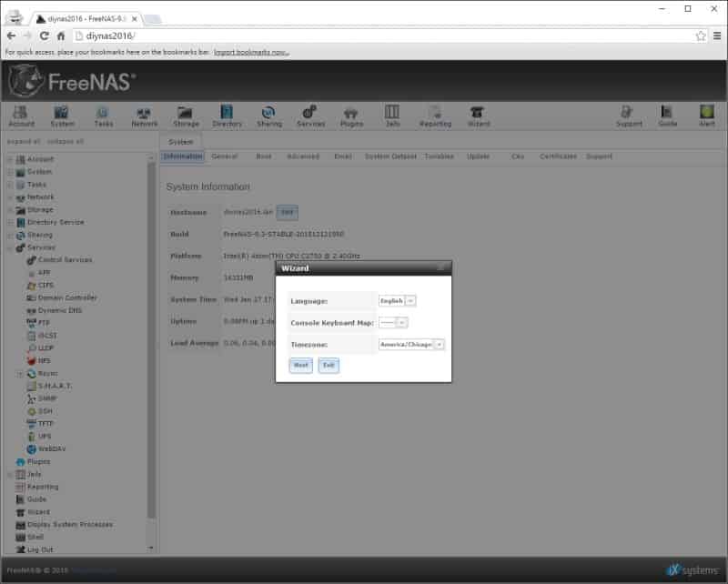The image size is (728, 584).
Task: Open the Sharing toolbar icon
Action: click(269, 116)
